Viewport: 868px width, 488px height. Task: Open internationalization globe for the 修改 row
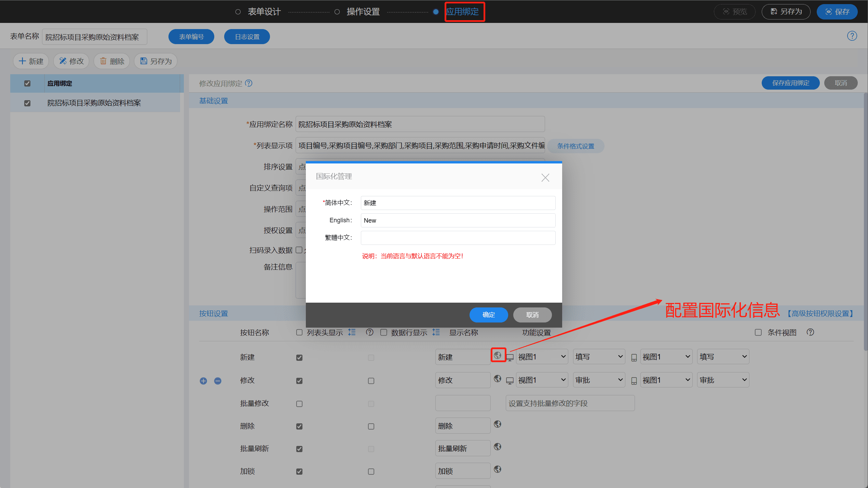pos(498,379)
